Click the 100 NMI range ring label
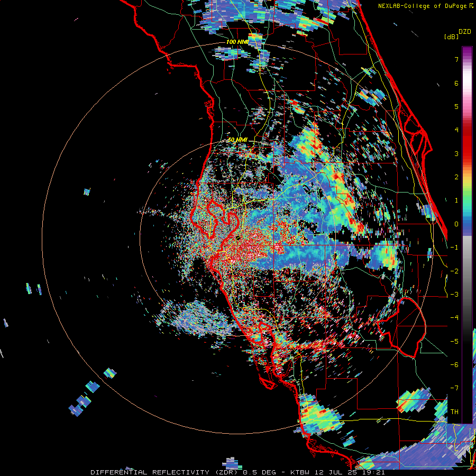 pyautogui.click(x=237, y=42)
